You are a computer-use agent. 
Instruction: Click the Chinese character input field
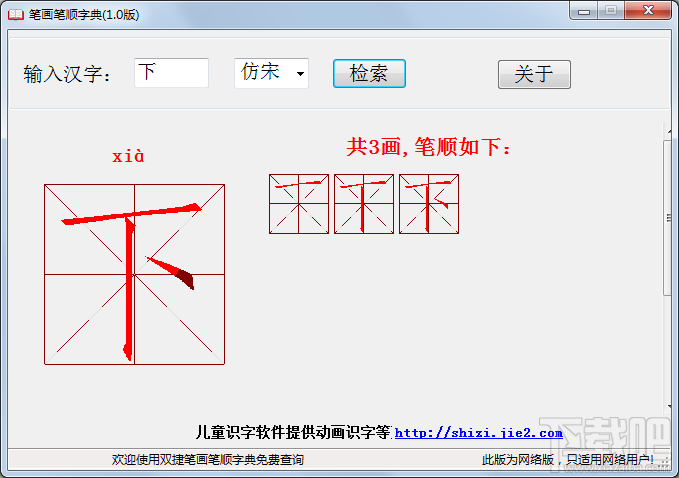pyautogui.click(x=171, y=73)
